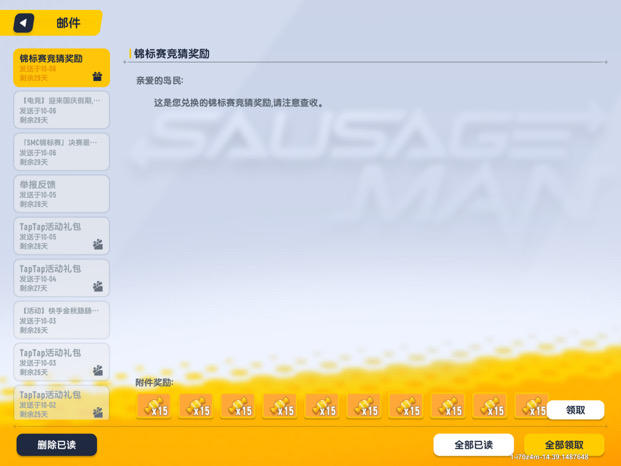The image size is (621, 466).
Task: Click the 邮件 header title
Action: (x=68, y=23)
